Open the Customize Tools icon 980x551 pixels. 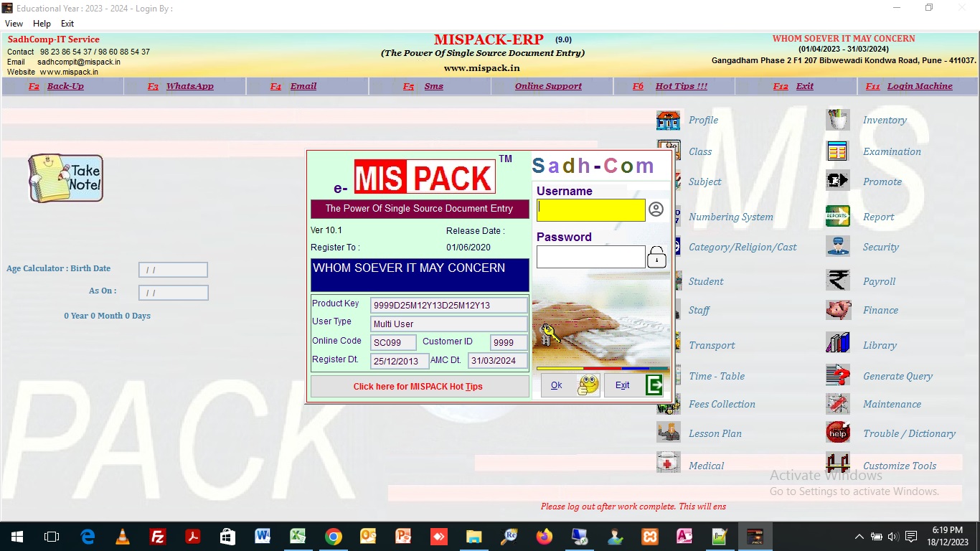tap(837, 463)
